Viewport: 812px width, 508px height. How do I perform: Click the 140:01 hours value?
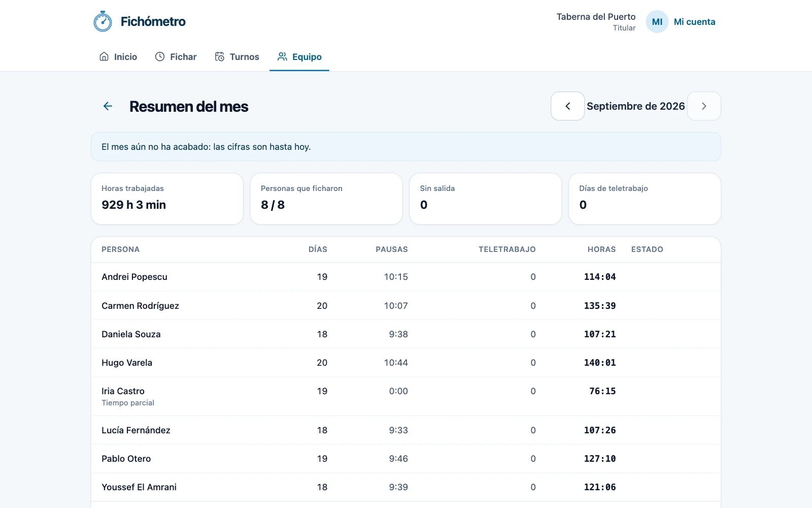pos(600,363)
